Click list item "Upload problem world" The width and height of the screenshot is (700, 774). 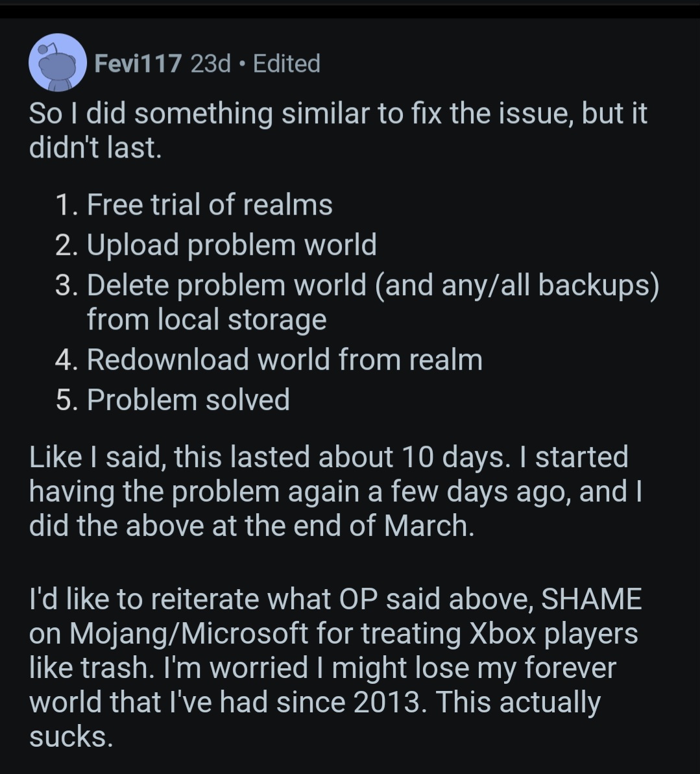(x=231, y=245)
